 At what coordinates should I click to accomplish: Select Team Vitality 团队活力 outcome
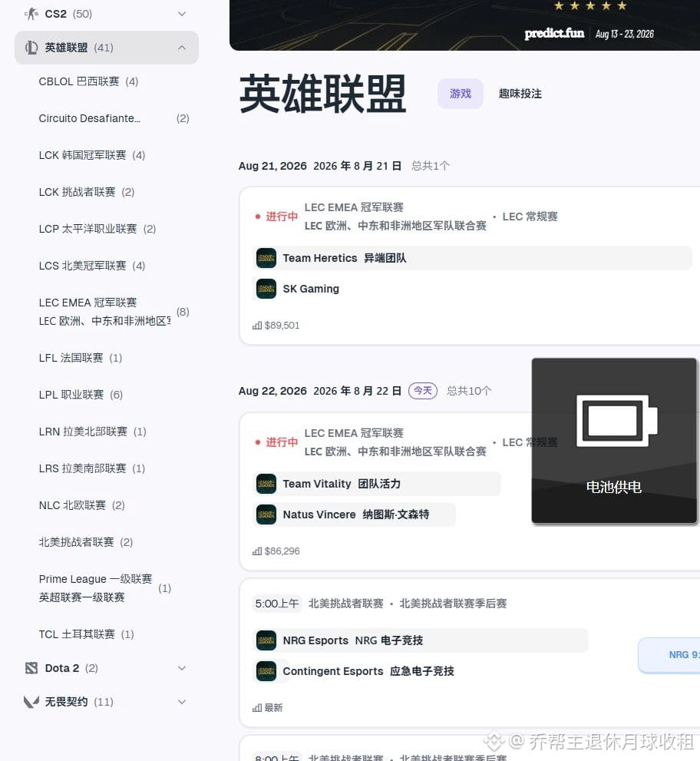click(x=377, y=484)
